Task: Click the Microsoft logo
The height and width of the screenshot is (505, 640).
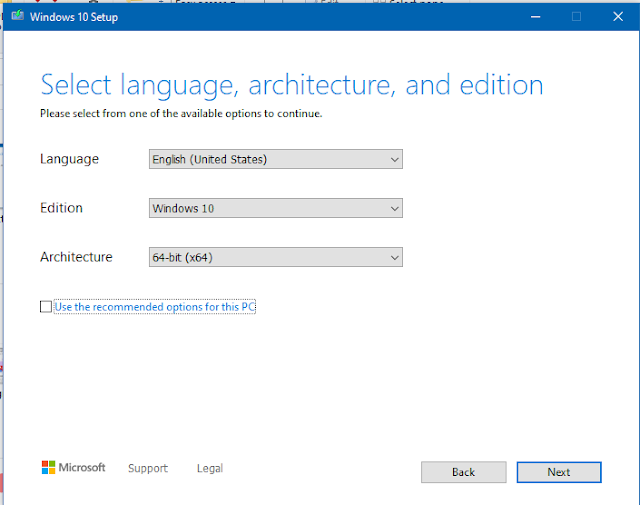Action: [x=73, y=467]
